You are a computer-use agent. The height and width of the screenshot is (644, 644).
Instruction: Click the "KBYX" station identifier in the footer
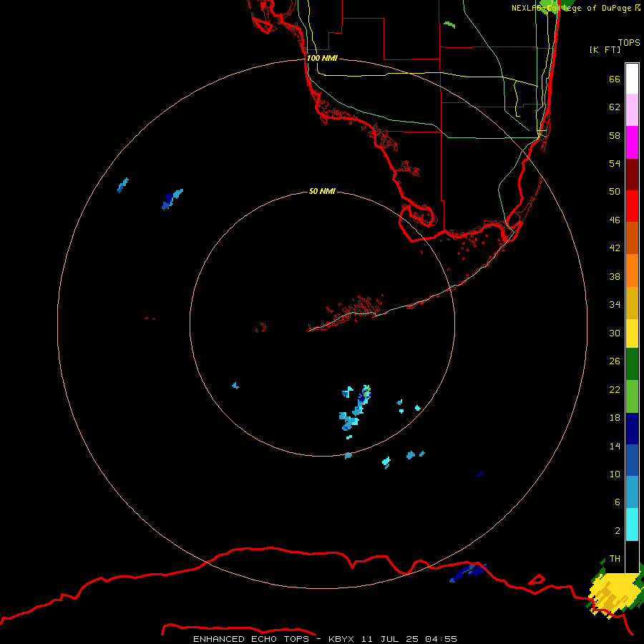(x=341, y=639)
